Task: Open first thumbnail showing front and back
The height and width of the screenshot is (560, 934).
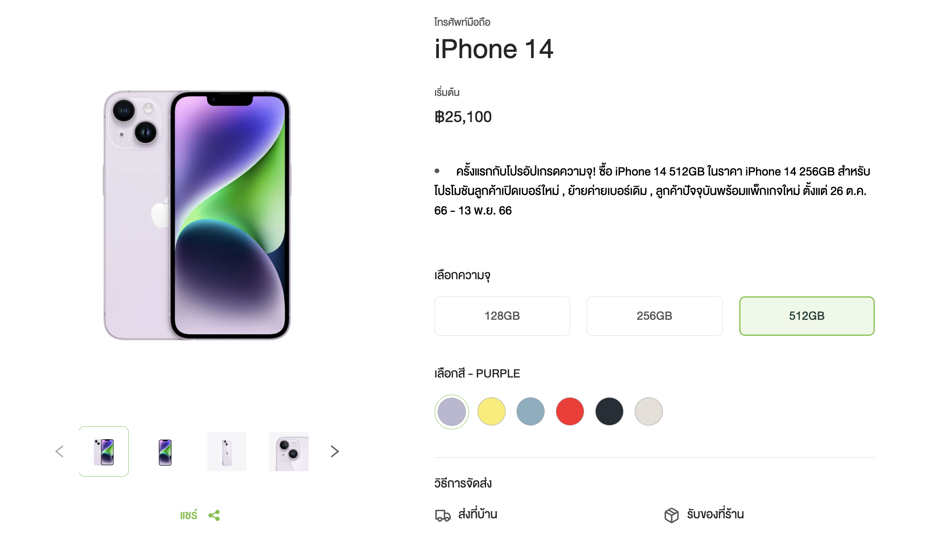Action: [x=104, y=452]
